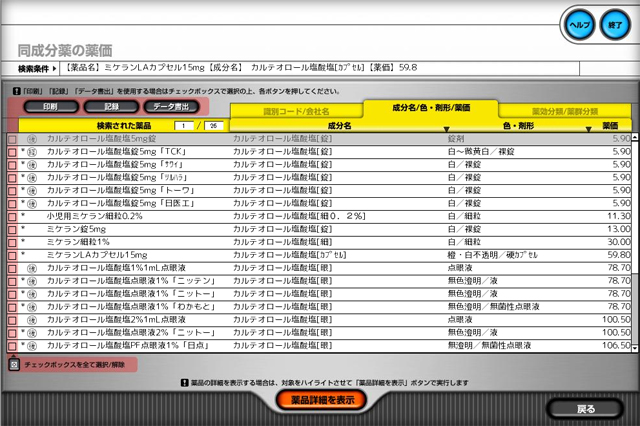Click generic mark icon on 2%1mL点眼液 row
The height and width of the screenshot is (426, 640).
pos(32,320)
